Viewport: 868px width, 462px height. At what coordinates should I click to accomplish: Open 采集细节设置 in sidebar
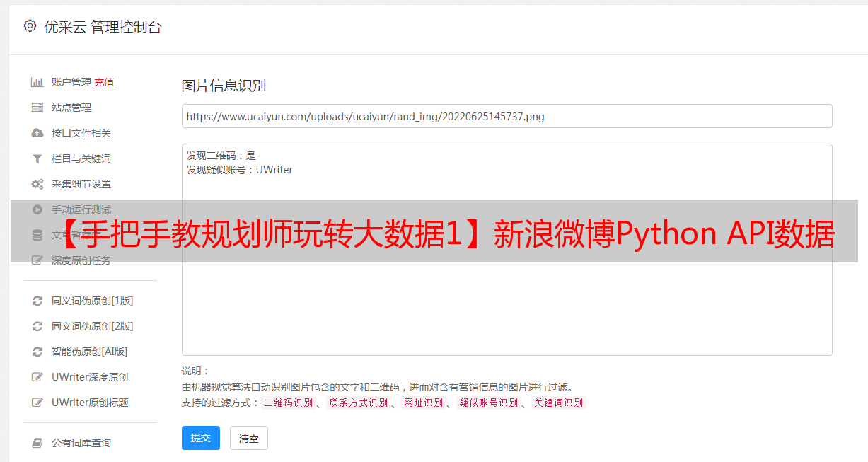(x=81, y=184)
